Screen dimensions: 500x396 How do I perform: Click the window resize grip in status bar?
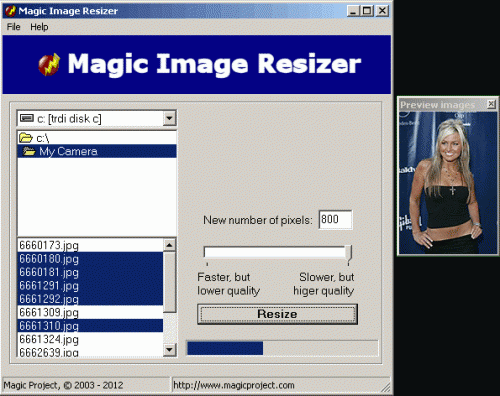click(386, 387)
